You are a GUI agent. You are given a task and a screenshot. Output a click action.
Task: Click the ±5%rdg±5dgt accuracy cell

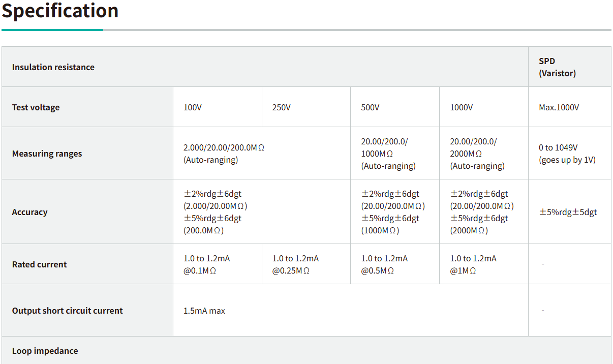(x=568, y=212)
